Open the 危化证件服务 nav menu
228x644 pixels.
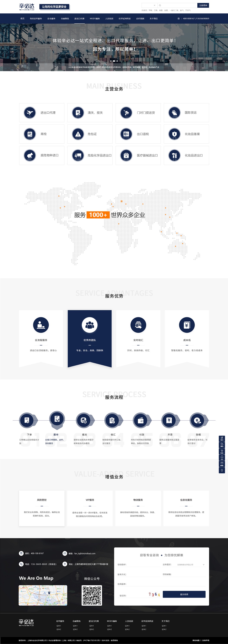tap(36, 18)
